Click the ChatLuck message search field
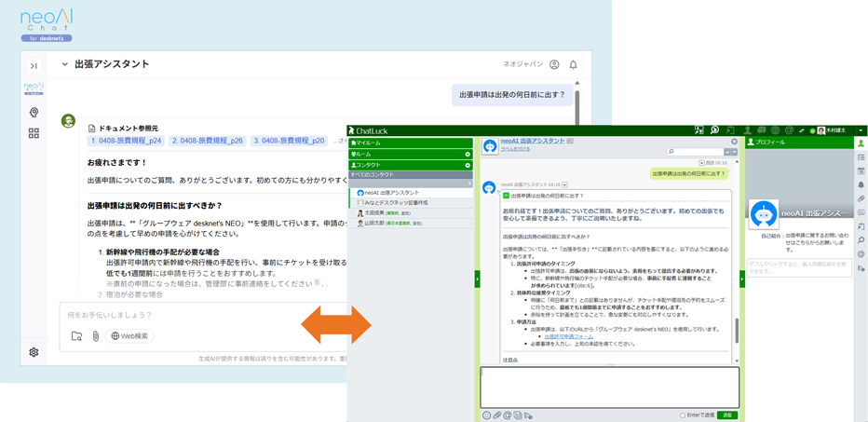868x422 pixels. coord(697,151)
